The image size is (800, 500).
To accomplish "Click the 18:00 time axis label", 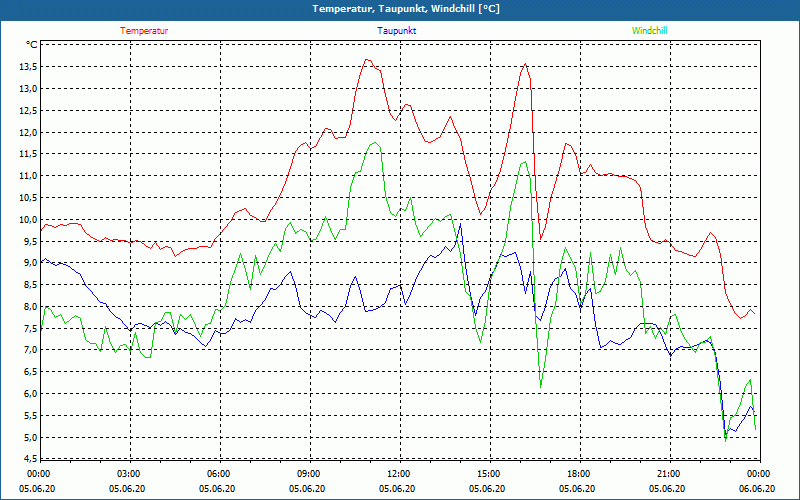I will coord(577,474).
